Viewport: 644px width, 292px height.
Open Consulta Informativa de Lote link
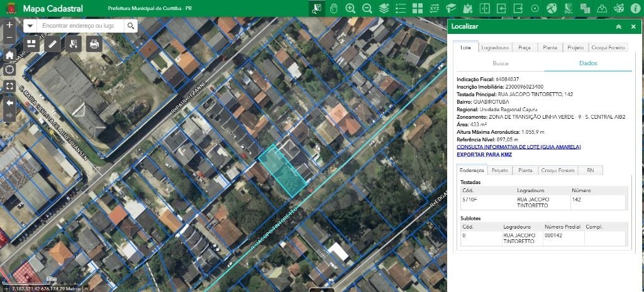tap(518, 147)
